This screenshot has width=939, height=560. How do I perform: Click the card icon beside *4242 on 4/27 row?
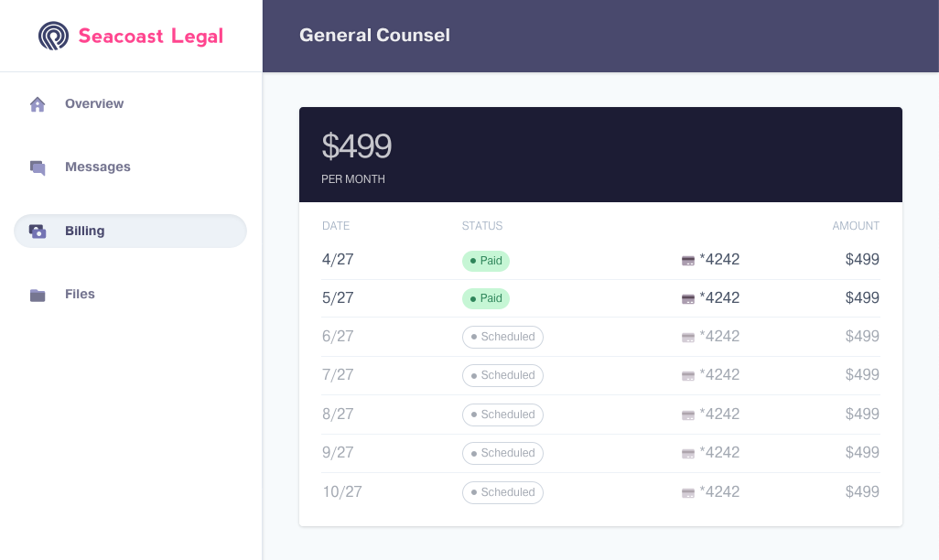688,260
